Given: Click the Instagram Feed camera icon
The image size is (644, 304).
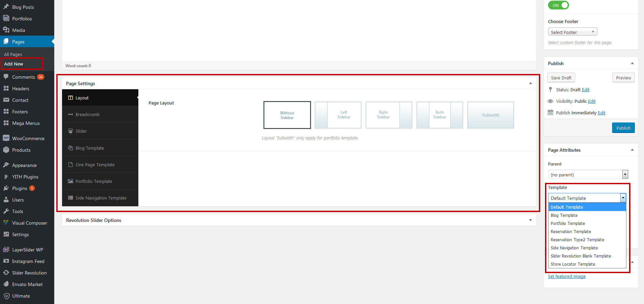Looking at the screenshot, I should pos(6,261).
